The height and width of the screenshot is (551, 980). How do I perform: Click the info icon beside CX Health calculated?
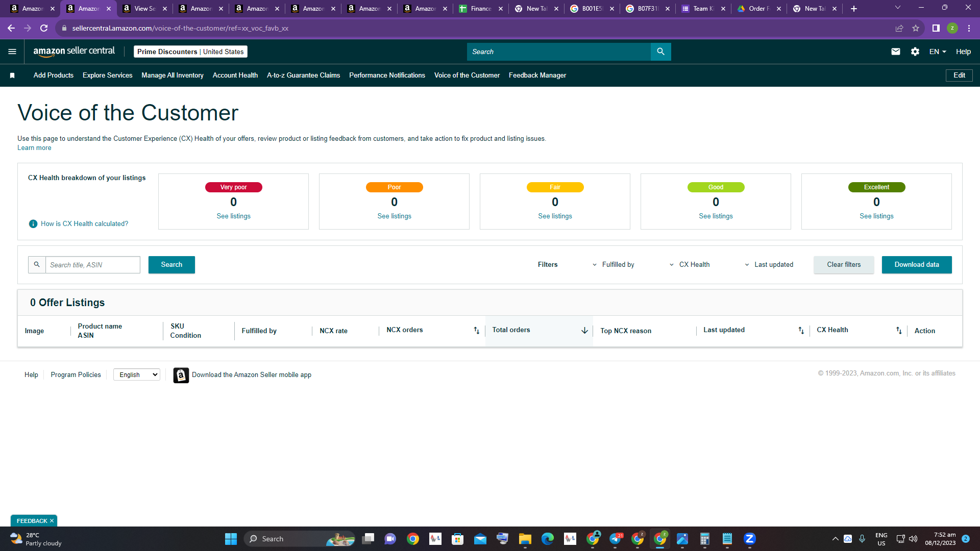pos(33,224)
